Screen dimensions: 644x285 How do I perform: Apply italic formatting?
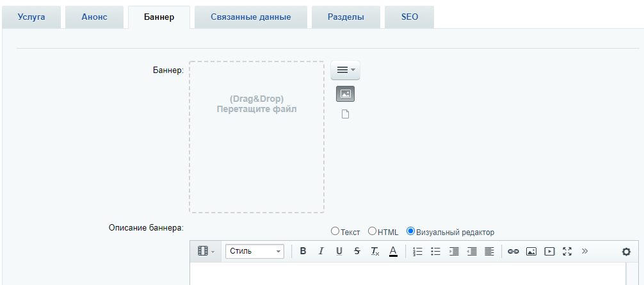[x=321, y=251]
